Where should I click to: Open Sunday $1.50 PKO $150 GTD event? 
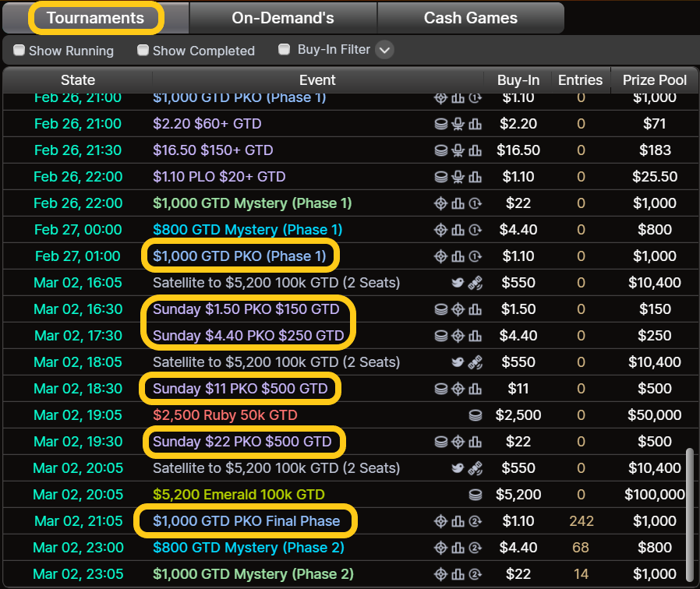246,309
